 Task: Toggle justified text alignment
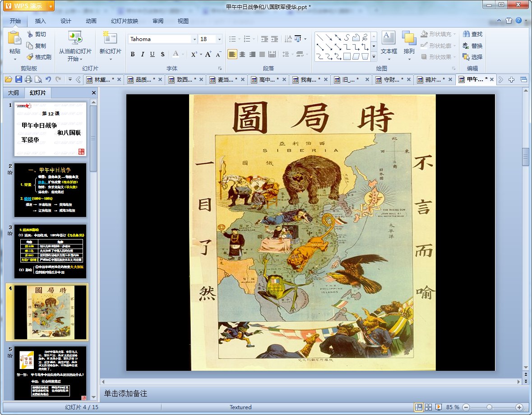coord(262,54)
